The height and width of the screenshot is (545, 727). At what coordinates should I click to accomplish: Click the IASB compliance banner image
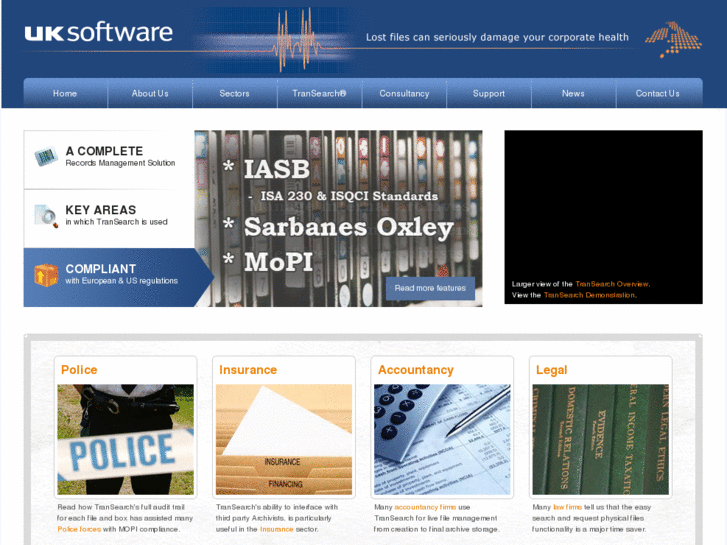point(338,218)
